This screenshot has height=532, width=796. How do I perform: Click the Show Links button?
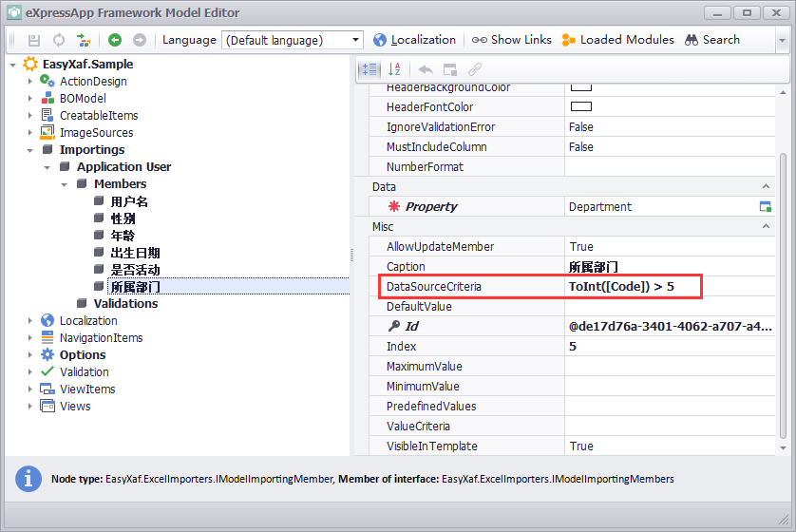pos(512,40)
